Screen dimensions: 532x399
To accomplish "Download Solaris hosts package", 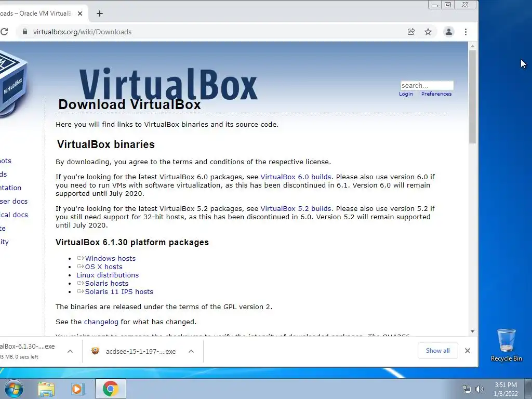I will [107, 283].
